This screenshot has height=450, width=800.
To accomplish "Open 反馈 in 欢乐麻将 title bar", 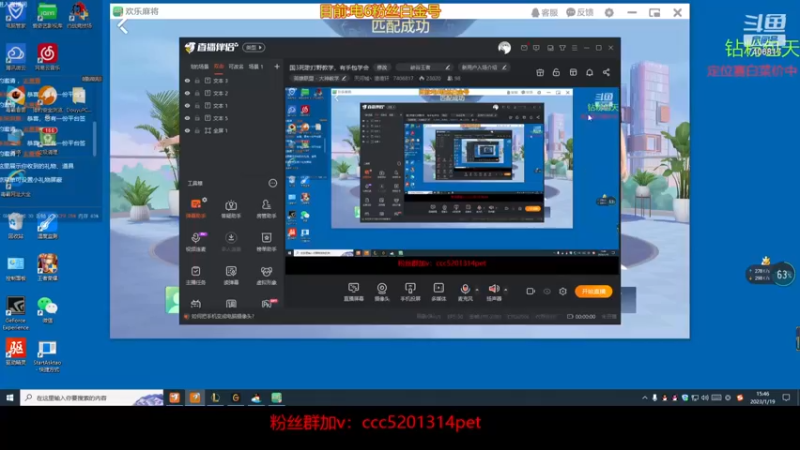I will [580, 12].
